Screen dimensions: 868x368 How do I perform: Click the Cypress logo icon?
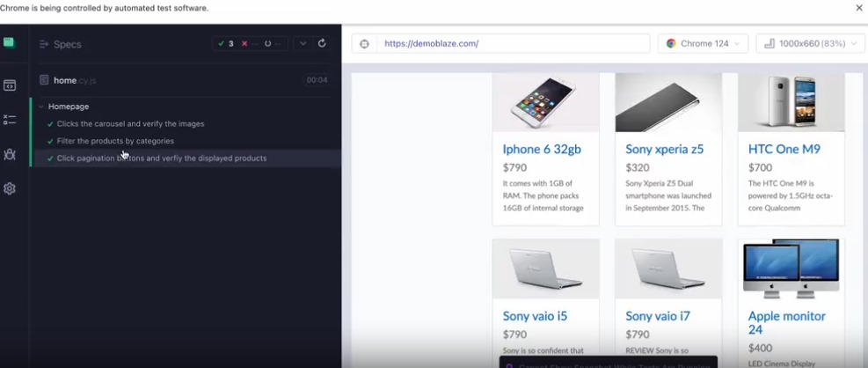point(10,43)
